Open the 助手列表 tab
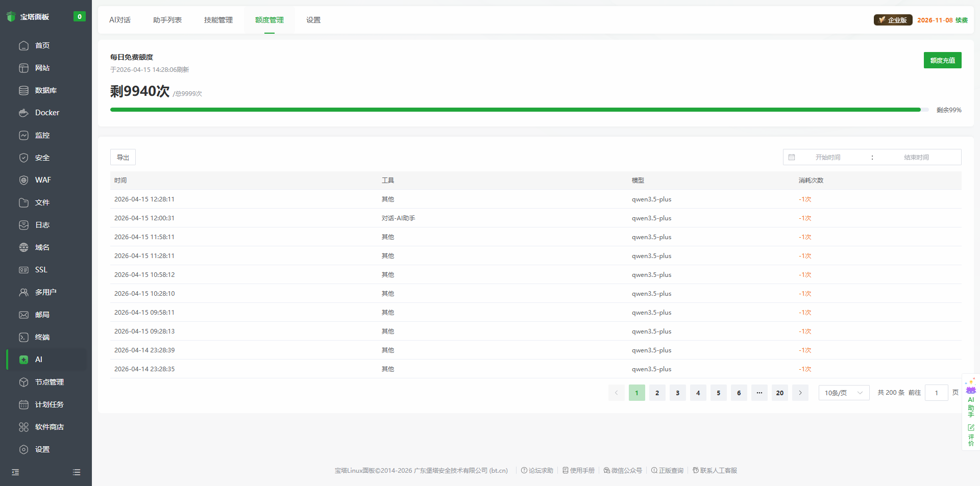Image resolution: width=980 pixels, height=486 pixels. [x=167, y=20]
